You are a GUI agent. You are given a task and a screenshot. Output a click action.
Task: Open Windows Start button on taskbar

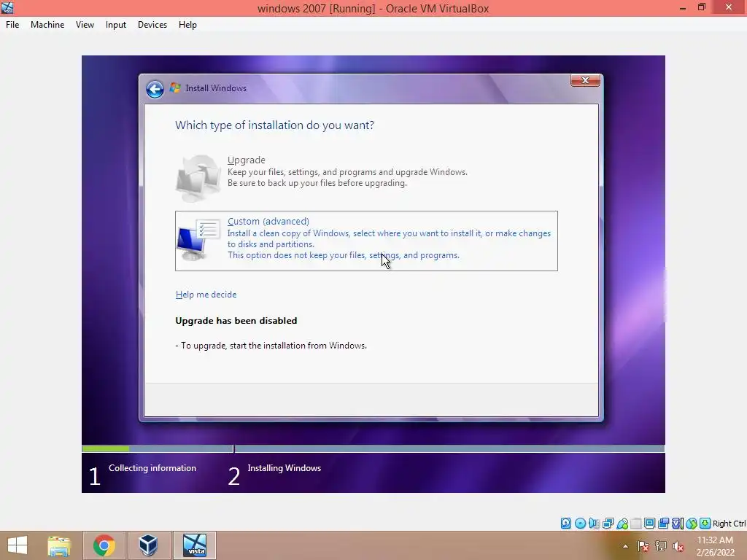click(x=18, y=545)
